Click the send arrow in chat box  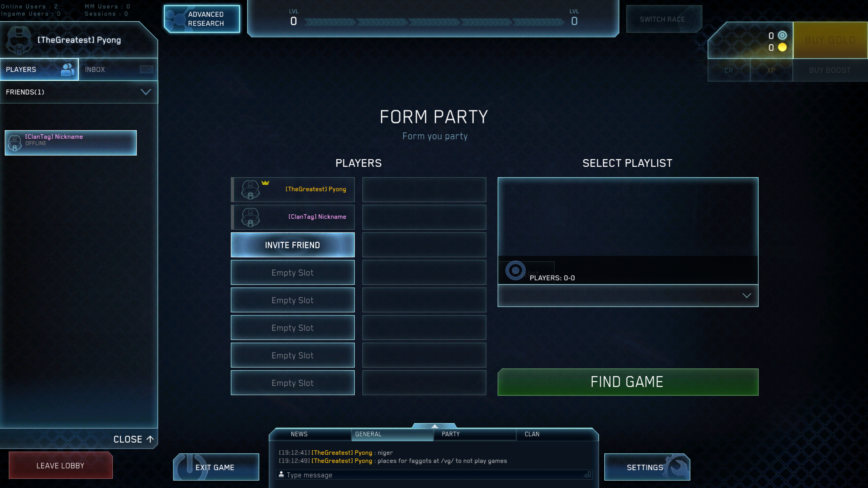pyautogui.click(x=587, y=474)
